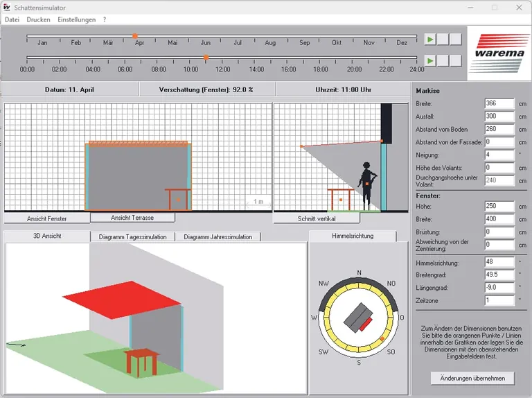The width and height of the screenshot is (532, 398).
Task: Focus the Brüstung input field
Action: pos(499,232)
